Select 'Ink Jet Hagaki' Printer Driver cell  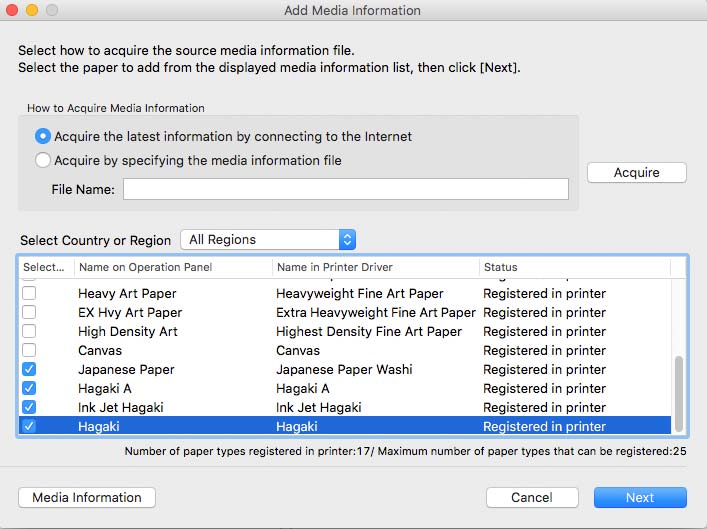[319, 407]
